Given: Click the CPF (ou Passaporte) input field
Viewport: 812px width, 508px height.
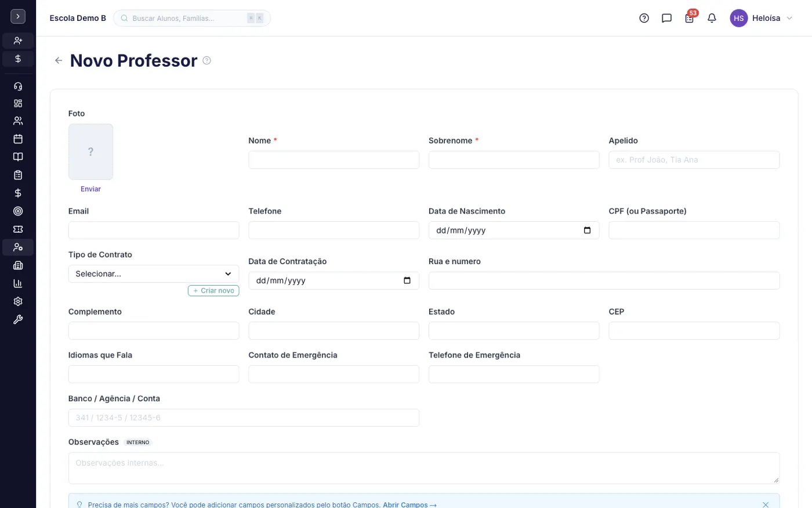Looking at the screenshot, I should [x=694, y=230].
